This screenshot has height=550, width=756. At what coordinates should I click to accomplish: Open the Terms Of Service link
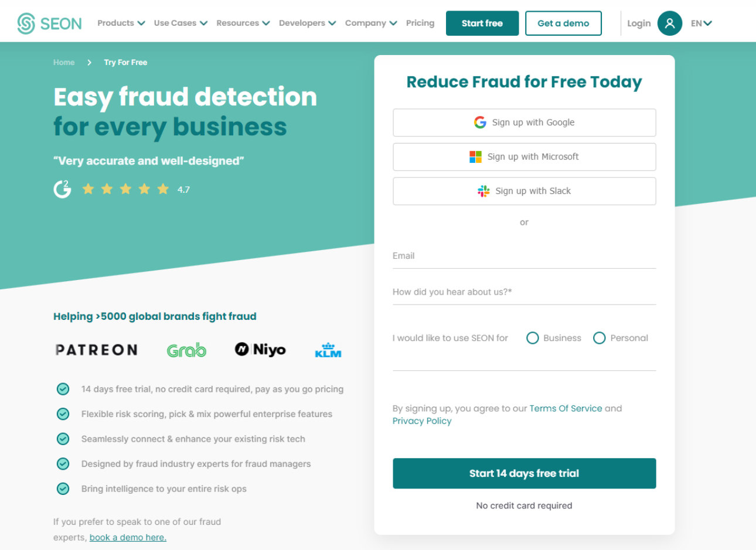point(566,408)
